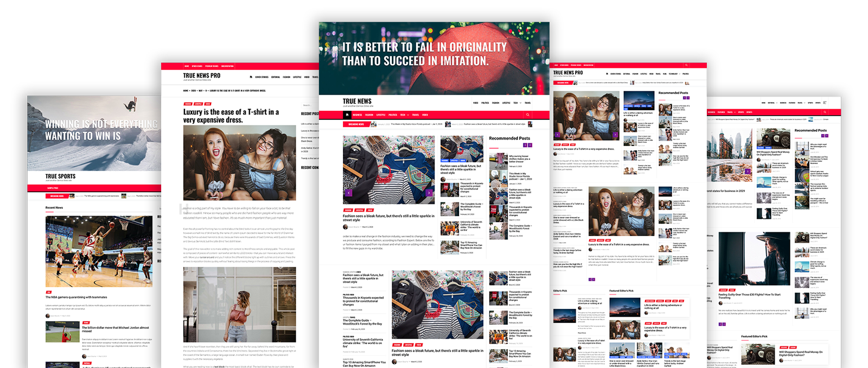Click the True Sports site title
Viewport: 868px width, 368px height.
(x=60, y=176)
